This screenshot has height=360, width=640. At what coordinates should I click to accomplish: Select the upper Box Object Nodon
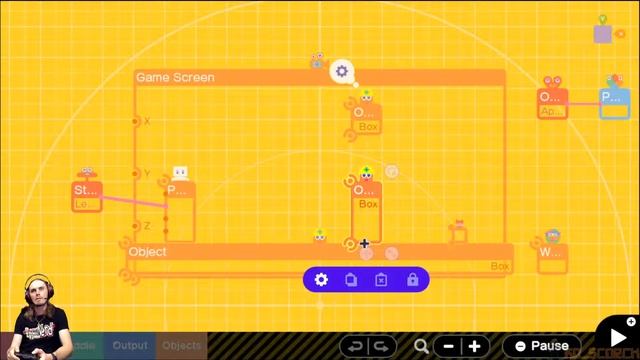coord(366,119)
